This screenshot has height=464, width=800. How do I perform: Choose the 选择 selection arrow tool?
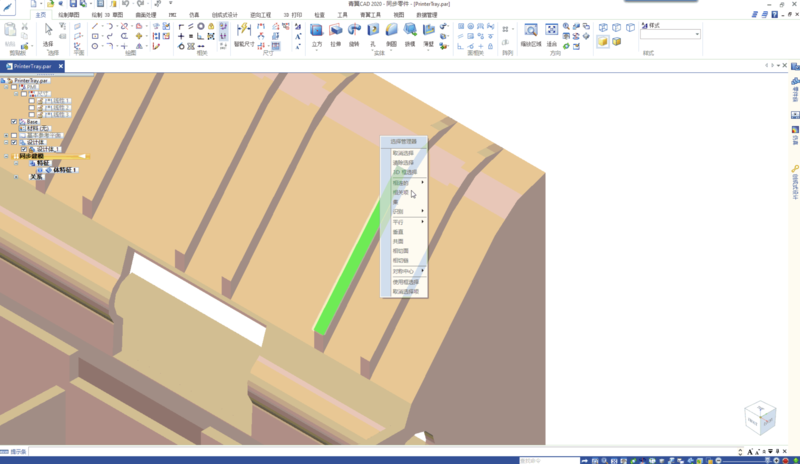coord(48,35)
